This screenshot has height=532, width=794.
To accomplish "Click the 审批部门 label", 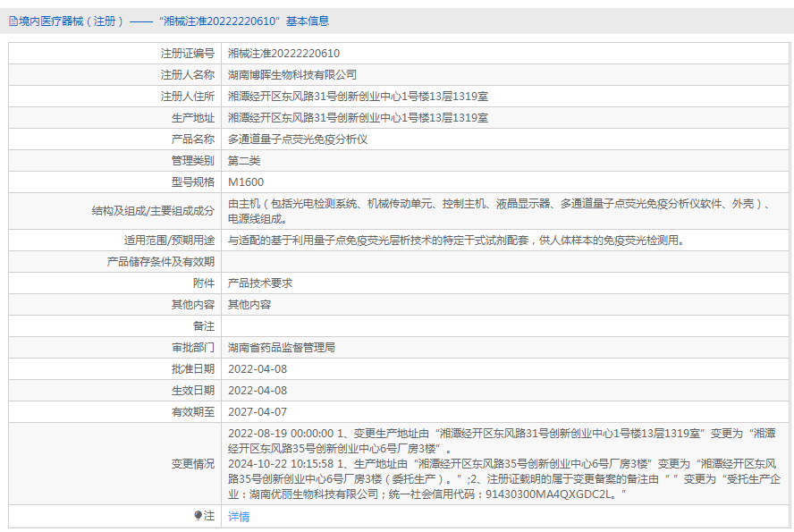I will pyautogui.click(x=193, y=348).
